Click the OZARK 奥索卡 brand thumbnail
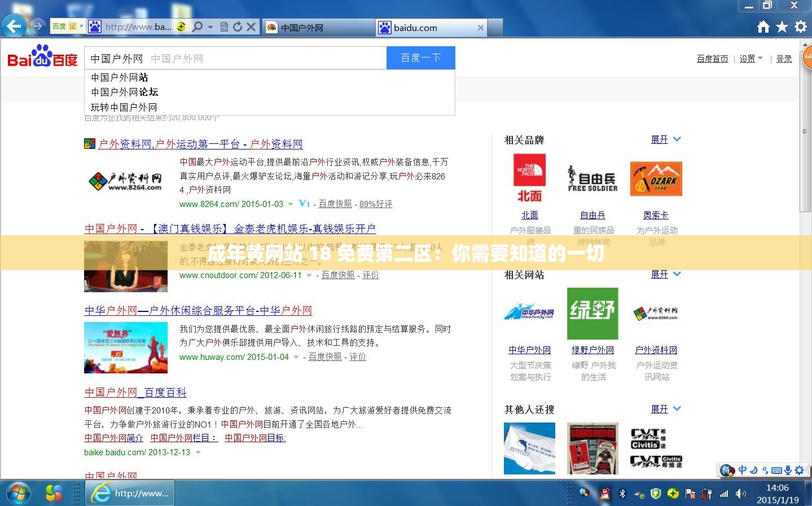This screenshot has height=506, width=812. [656, 179]
